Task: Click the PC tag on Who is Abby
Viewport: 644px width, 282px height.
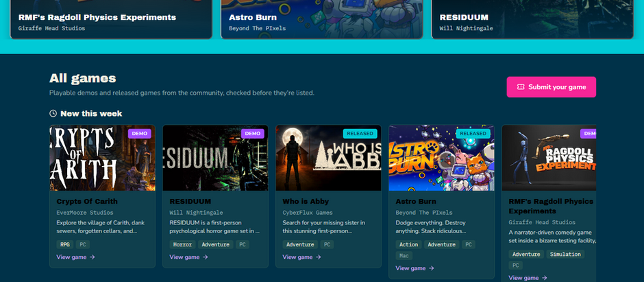Action: tap(327, 244)
